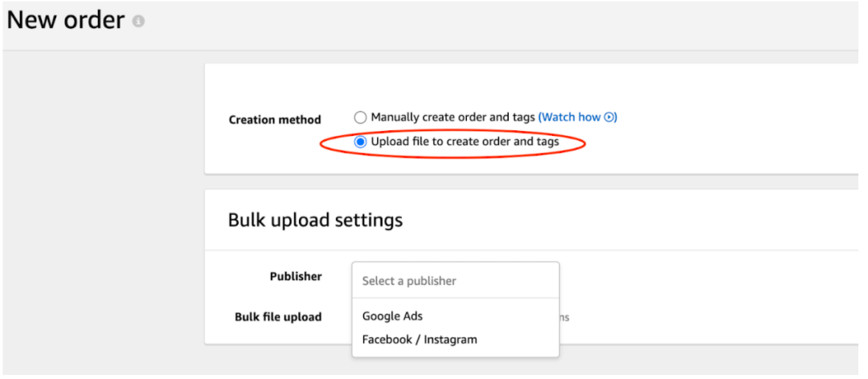Click the New order page title
868x379 pixels.
click(66, 21)
